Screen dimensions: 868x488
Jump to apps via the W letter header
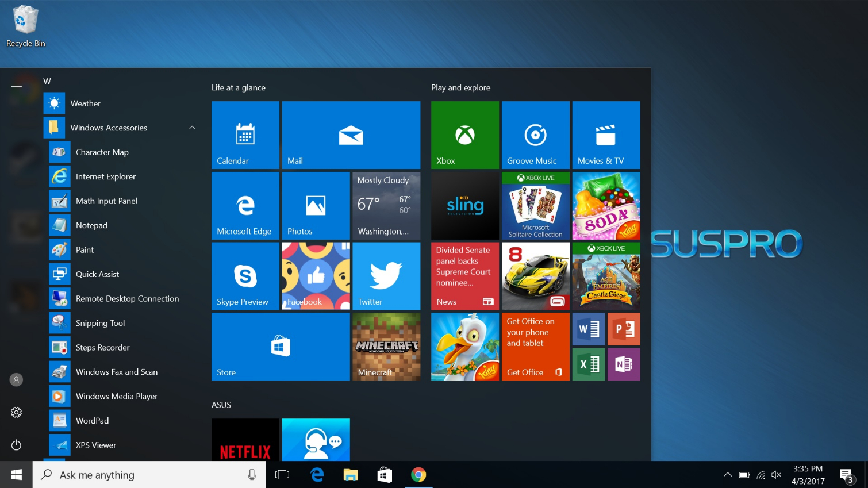coord(47,81)
